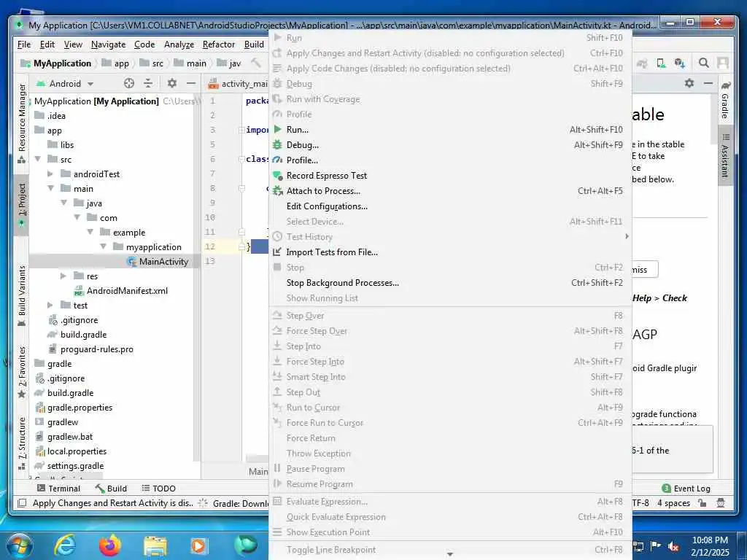Click the read-only lock icon in status bar
This screenshot has height=560, width=747.
pos(702,503)
